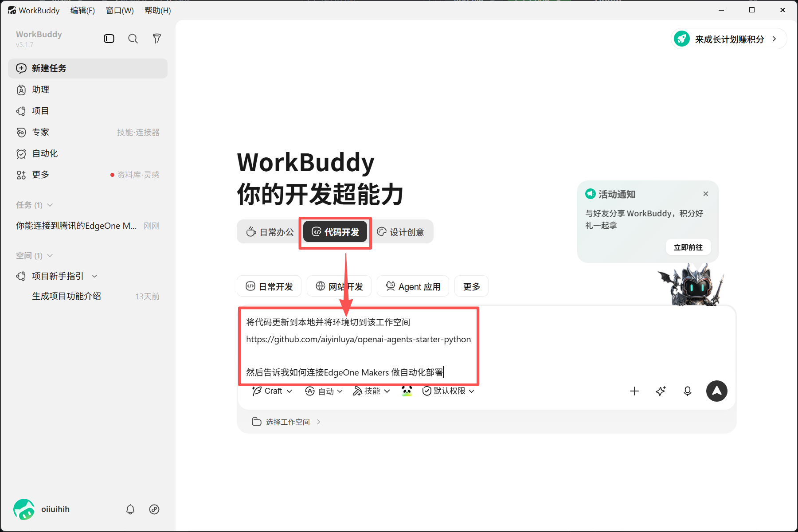Click the 立即前往 button
This screenshot has height=532, width=798.
click(x=688, y=247)
